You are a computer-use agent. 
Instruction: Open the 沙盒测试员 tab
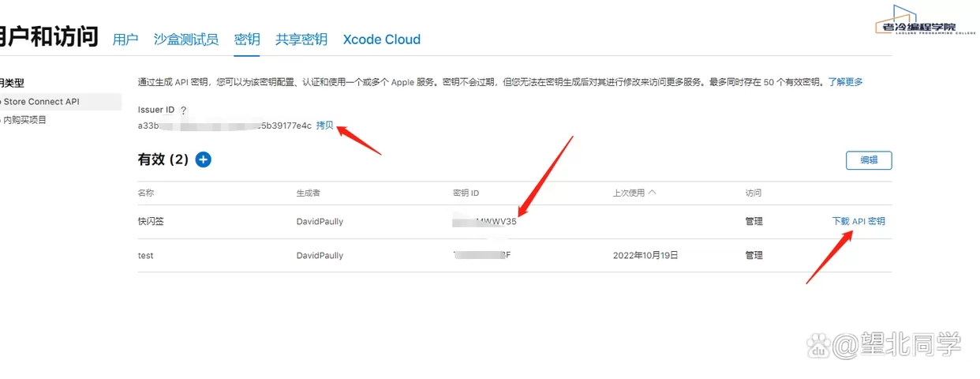[186, 39]
